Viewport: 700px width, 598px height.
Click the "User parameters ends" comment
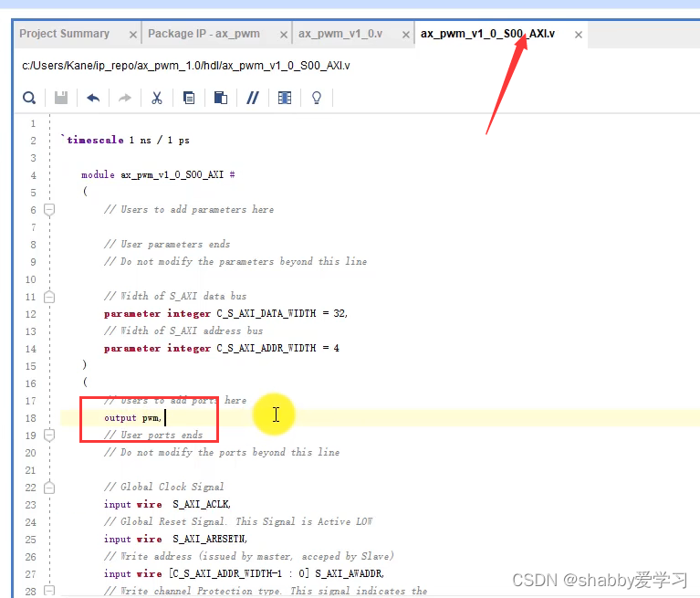click(x=167, y=245)
